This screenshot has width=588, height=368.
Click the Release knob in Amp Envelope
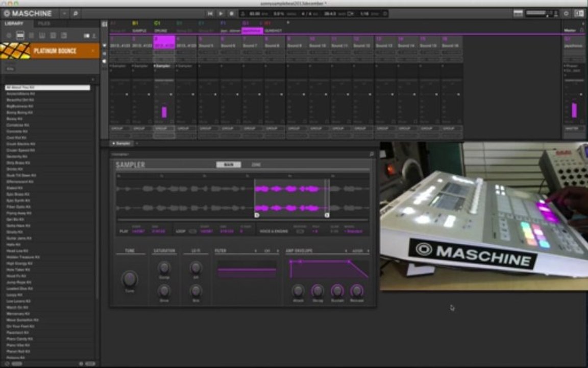tap(357, 291)
